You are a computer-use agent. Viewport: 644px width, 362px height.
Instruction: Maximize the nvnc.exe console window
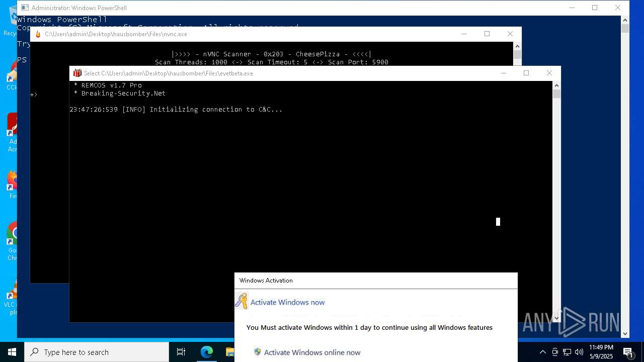(x=487, y=34)
